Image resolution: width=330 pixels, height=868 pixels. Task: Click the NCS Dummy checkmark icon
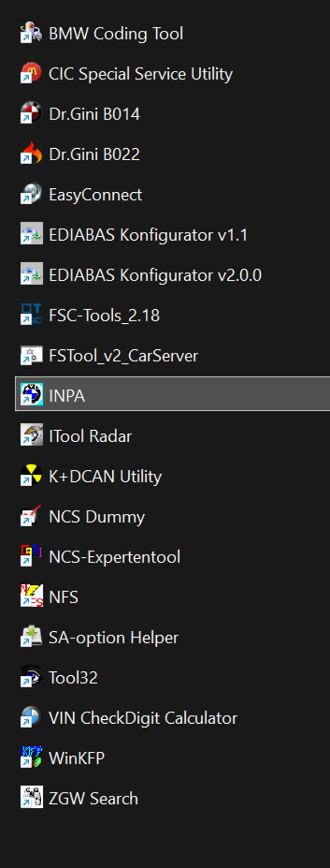click(x=31, y=516)
